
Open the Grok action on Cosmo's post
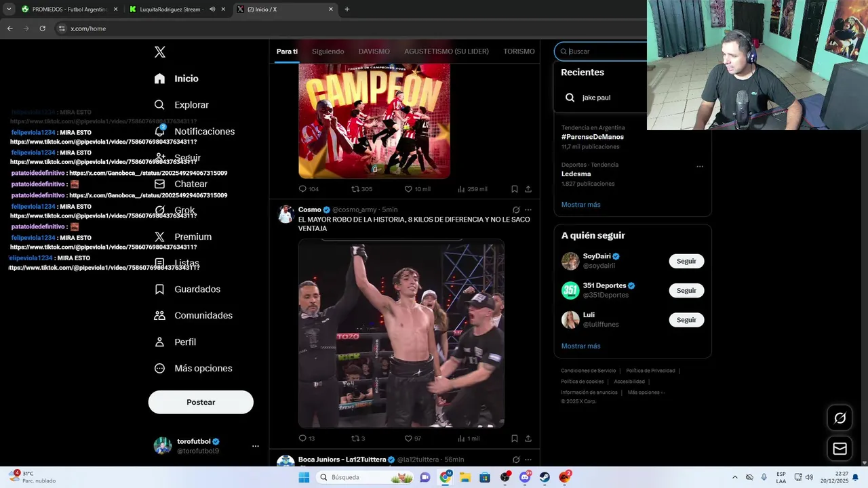516,210
